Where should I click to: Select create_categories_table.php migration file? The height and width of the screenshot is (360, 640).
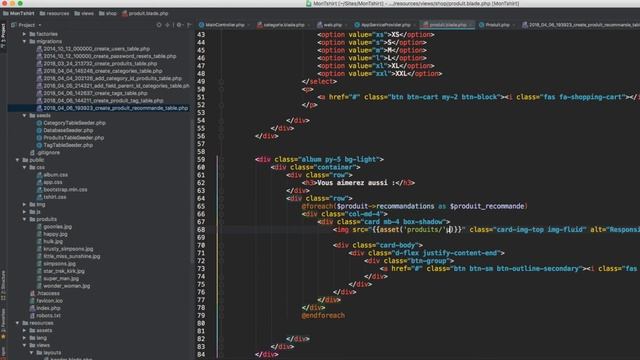[x=99, y=71]
